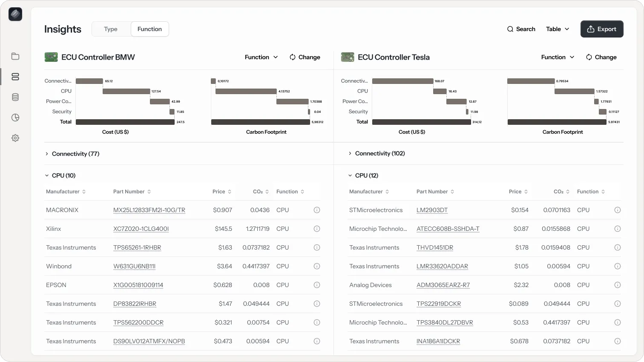644x362 pixels.
Task: Open the folder browser in the sidebar
Action: pyautogui.click(x=15, y=56)
